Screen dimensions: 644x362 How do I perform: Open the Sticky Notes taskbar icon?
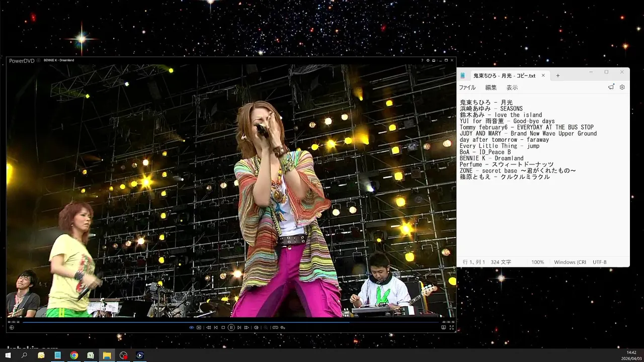tap(41, 355)
